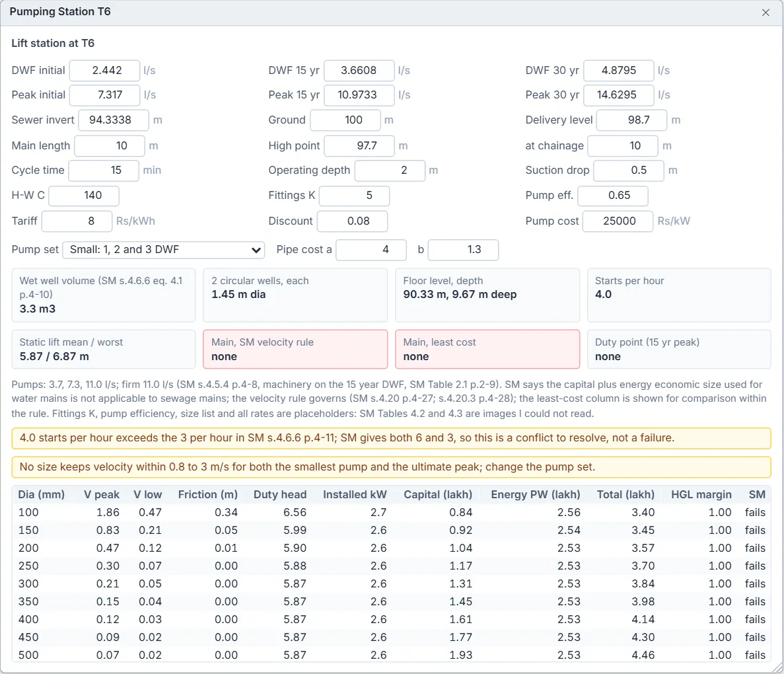Image resolution: width=784 pixels, height=674 pixels.
Task: Click the Static lift mean / worst card
Action: click(104, 350)
